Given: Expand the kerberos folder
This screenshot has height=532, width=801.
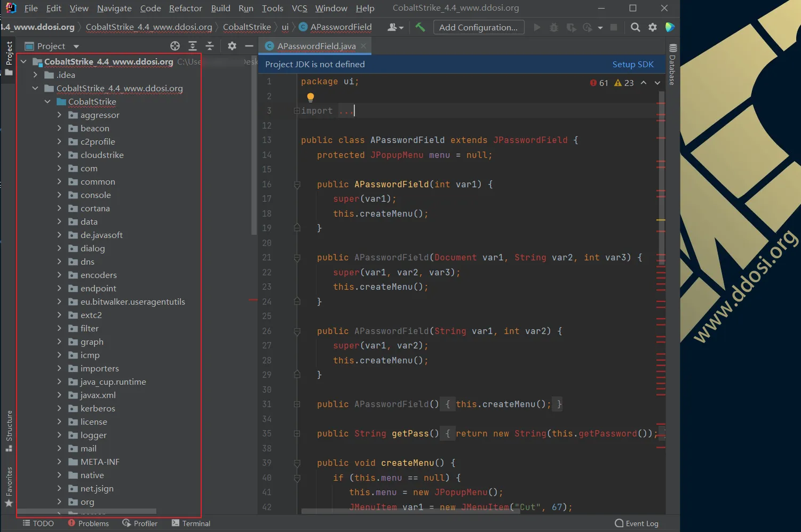Looking at the screenshot, I should pos(59,408).
